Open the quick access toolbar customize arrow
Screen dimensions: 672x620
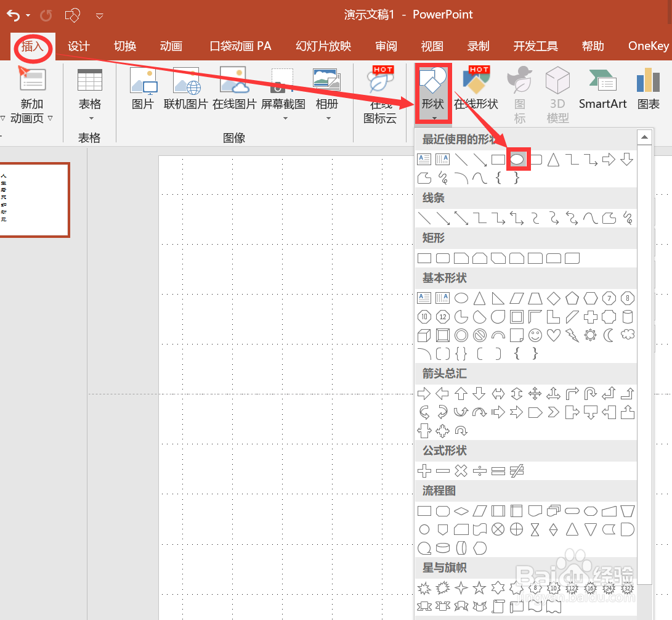(99, 16)
